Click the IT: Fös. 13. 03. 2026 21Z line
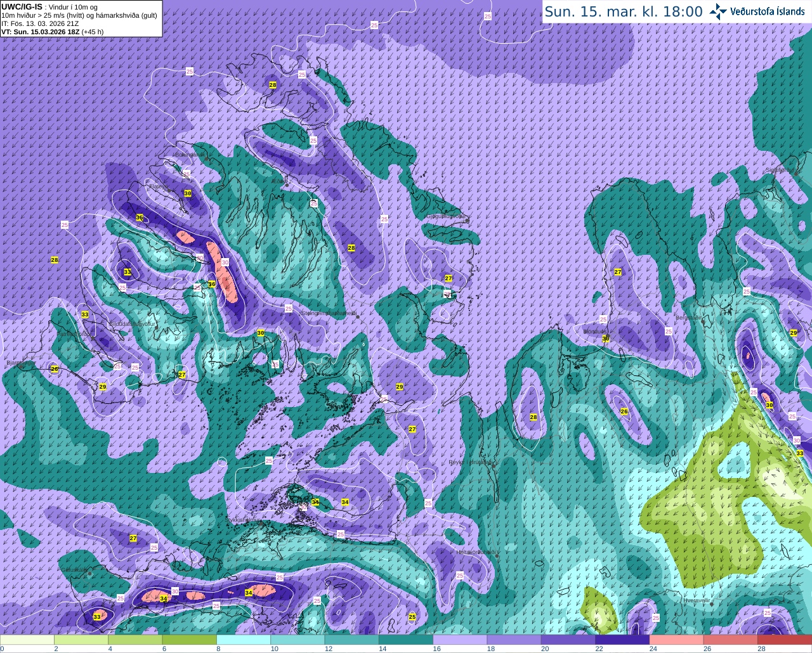 coord(40,23)
